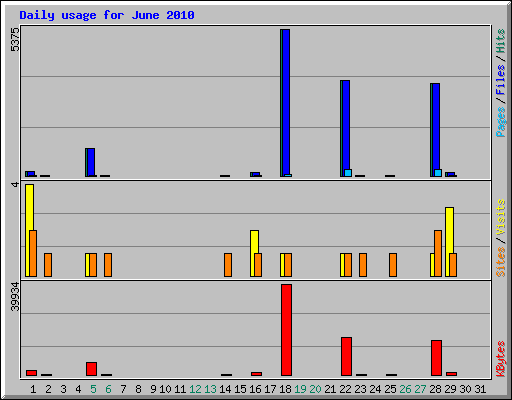Click the Sites legend label
512x400 pixels.
coord(500,262)
